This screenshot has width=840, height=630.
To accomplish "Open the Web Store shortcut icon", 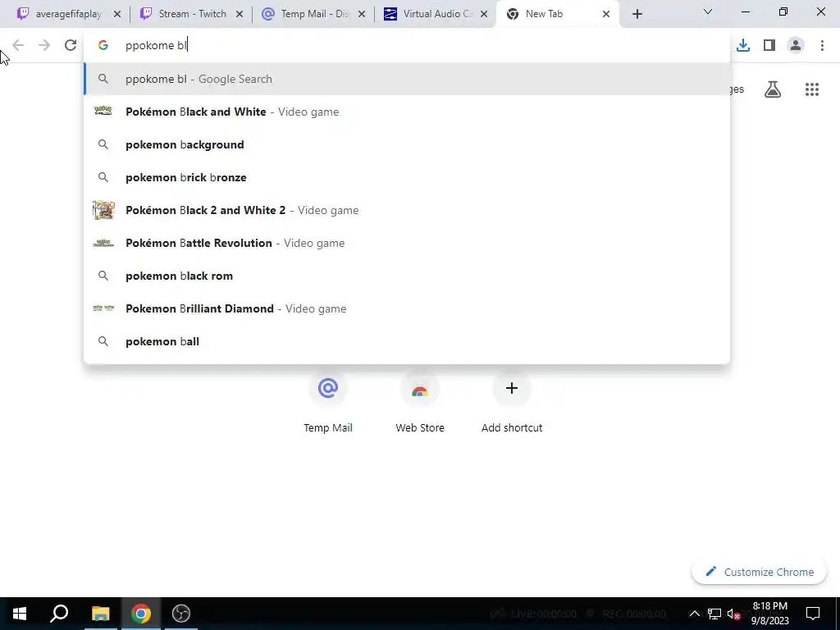I will pyautogui.click(x=420, y=388).
